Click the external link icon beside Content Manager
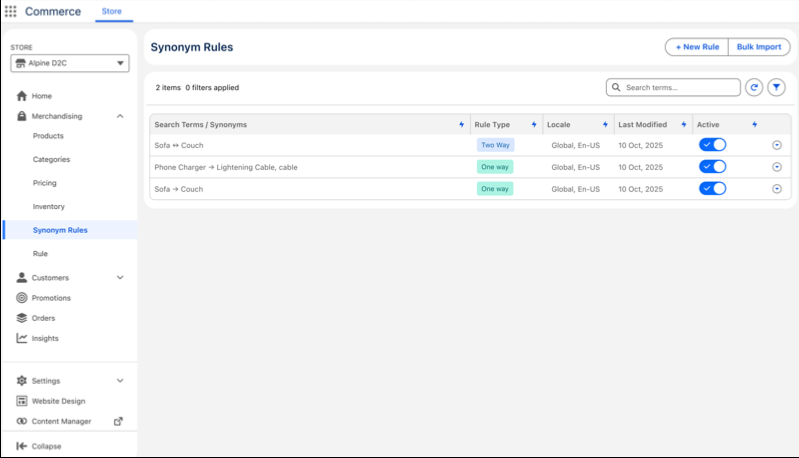Screen dimensions: 799x458 (x=118, y=421)
